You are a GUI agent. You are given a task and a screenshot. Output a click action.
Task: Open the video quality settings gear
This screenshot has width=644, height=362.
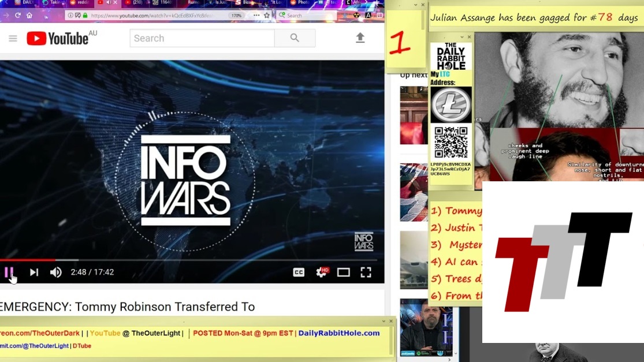(321, 273)
